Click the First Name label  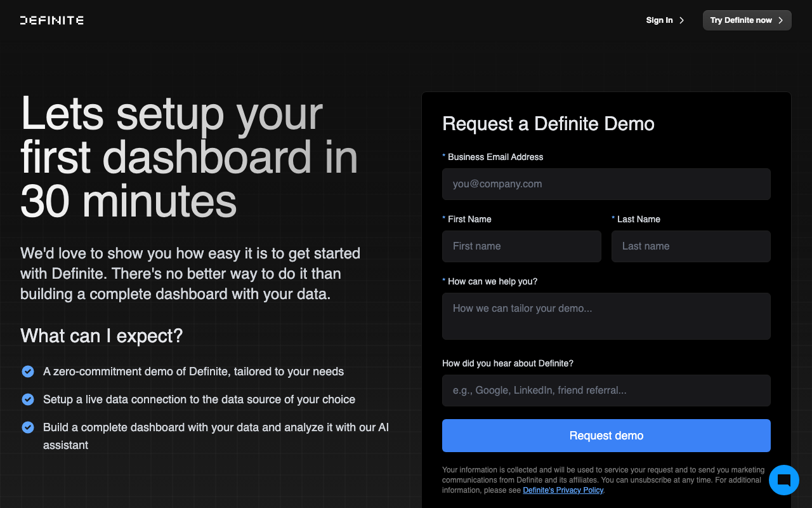pyautogui.click(x=467, y=219)
